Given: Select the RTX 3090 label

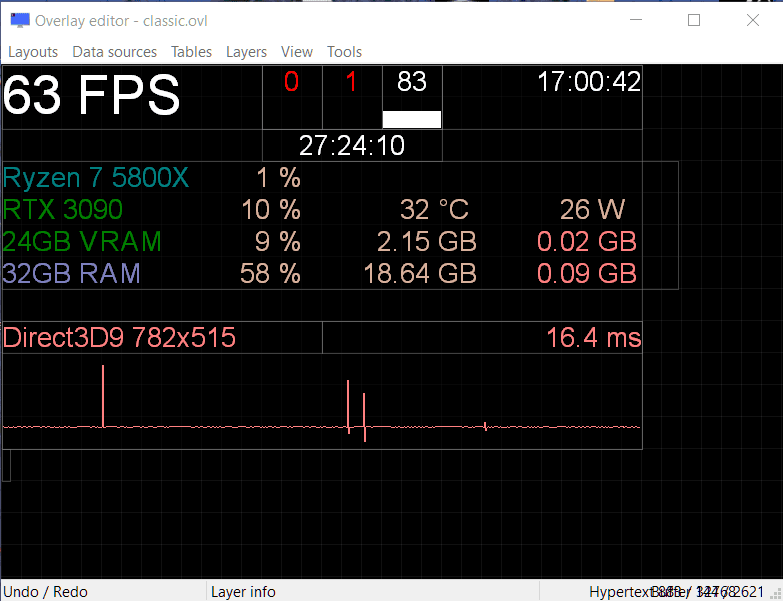Looking at the screenshot, I should 62,210.
